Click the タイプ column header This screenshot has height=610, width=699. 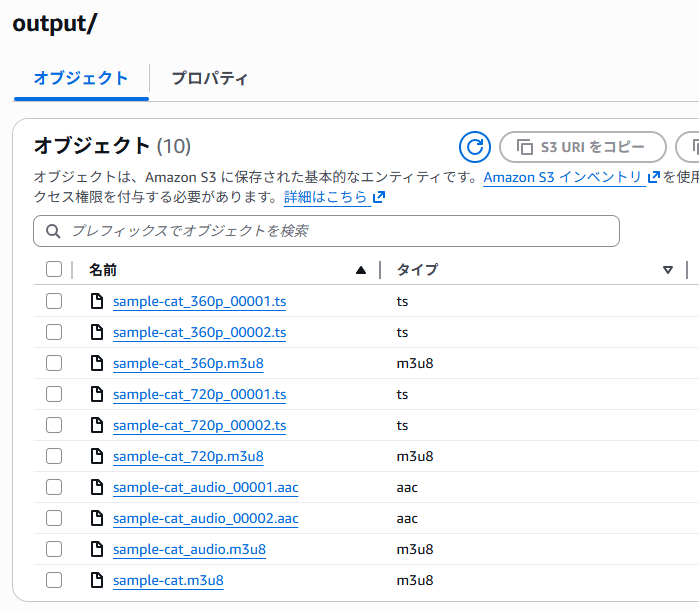click(x=417, y=270)
